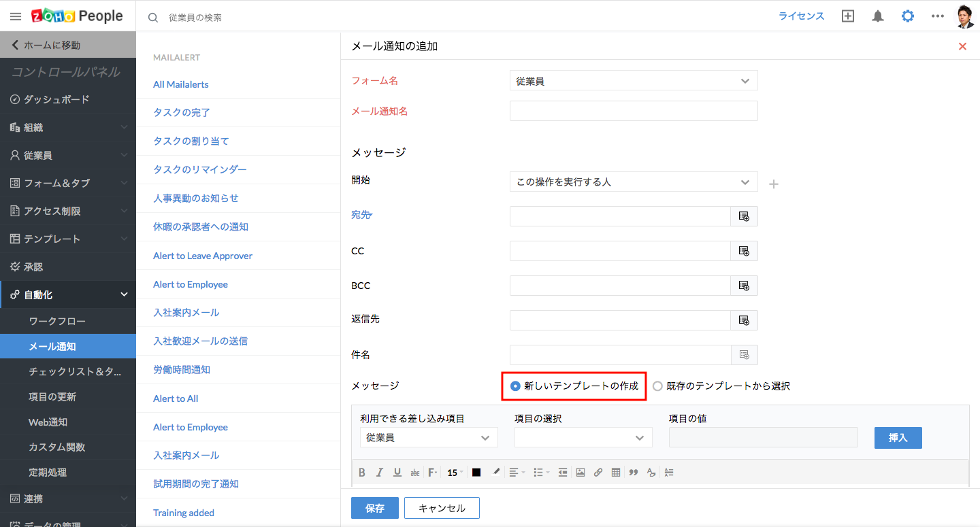Screen dimensions: 980x527
Task: Select 項目の更新 in the sidebar menu
Action: click(x=52, y=396)
